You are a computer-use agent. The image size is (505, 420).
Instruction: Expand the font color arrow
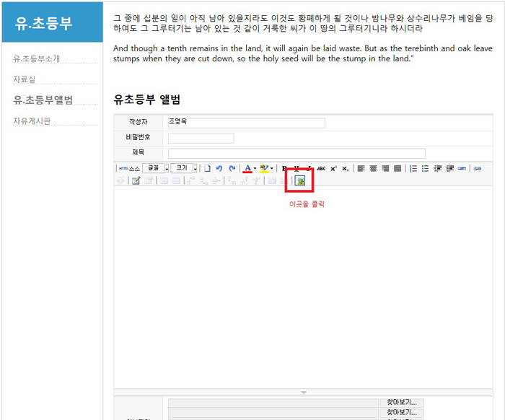(x=255, y=168)
